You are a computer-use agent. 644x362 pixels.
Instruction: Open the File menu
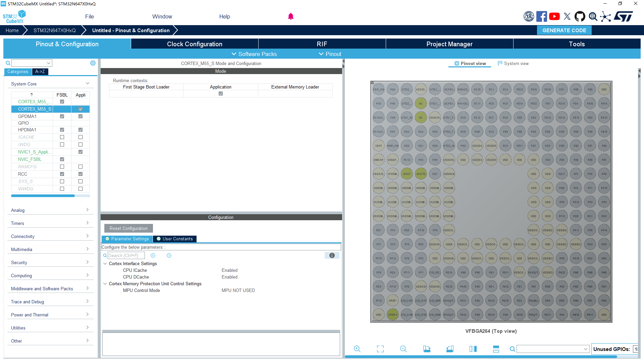pyautogui.click(x=90, y=16)
